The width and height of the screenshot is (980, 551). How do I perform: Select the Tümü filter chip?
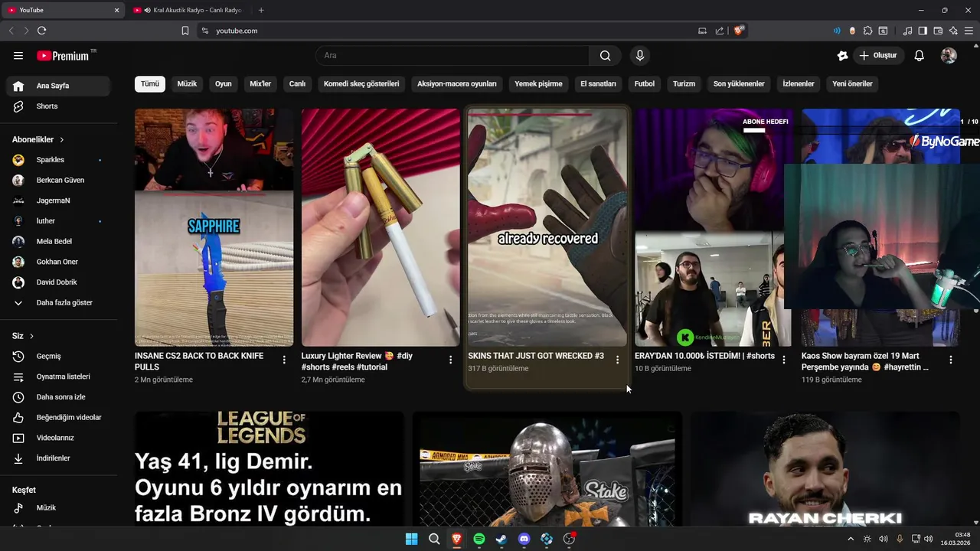pos(150,83)
